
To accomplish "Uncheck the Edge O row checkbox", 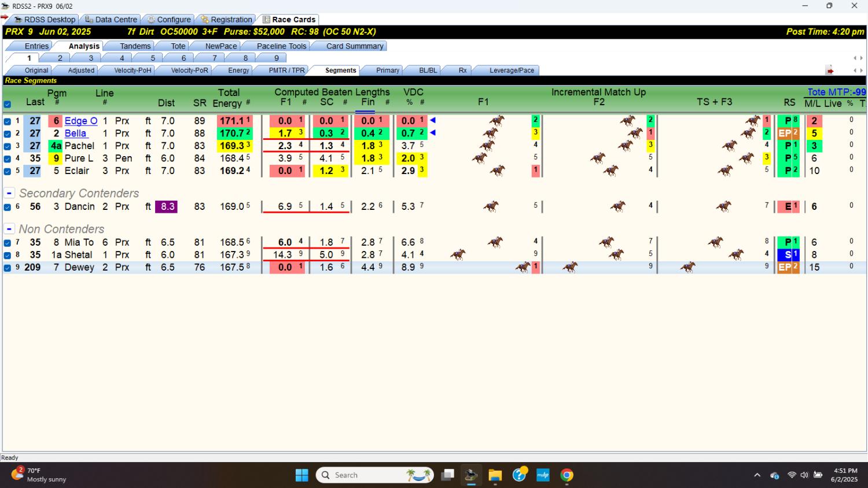I will coord(8,121).
